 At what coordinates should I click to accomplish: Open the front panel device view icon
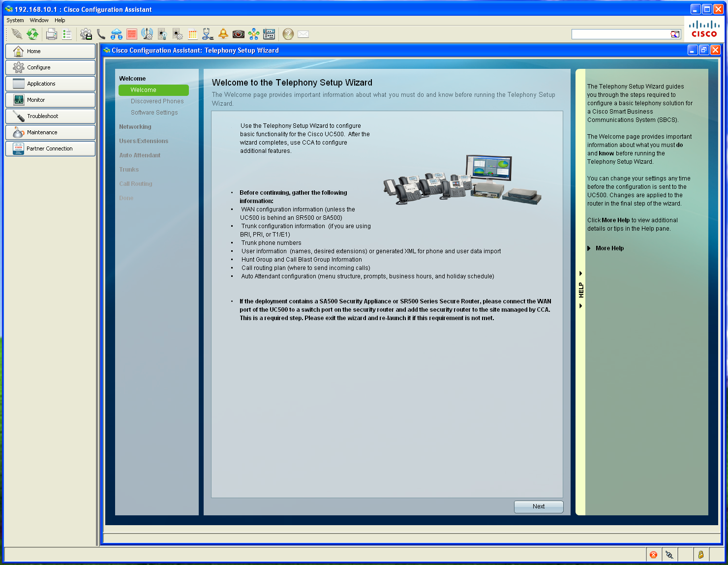click(269, 34)
